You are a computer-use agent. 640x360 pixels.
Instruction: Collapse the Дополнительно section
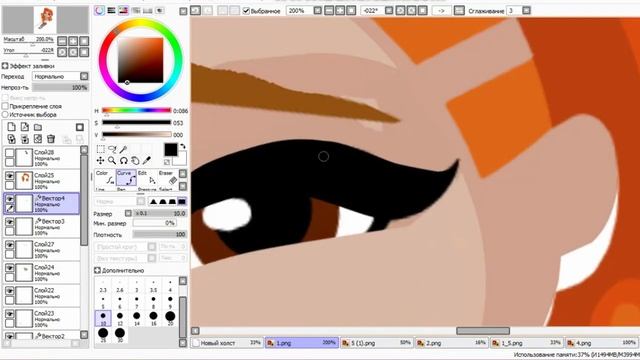97,270
